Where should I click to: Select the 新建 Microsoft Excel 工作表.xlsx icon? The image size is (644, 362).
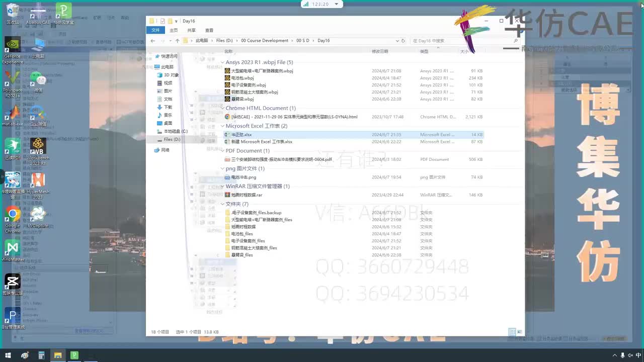tap(227, 142)
